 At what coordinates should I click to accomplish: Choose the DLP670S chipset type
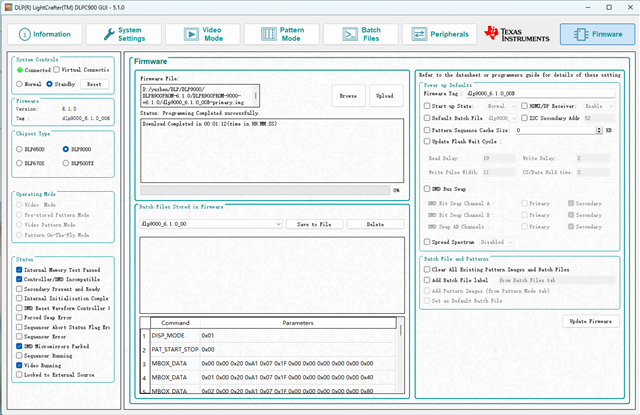tap(19, 163)
